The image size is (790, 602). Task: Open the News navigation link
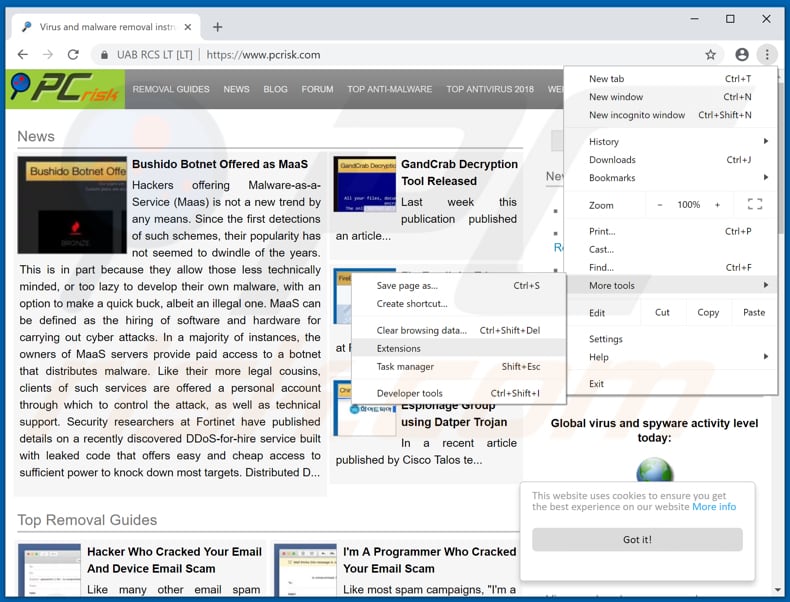coord(236,89)
